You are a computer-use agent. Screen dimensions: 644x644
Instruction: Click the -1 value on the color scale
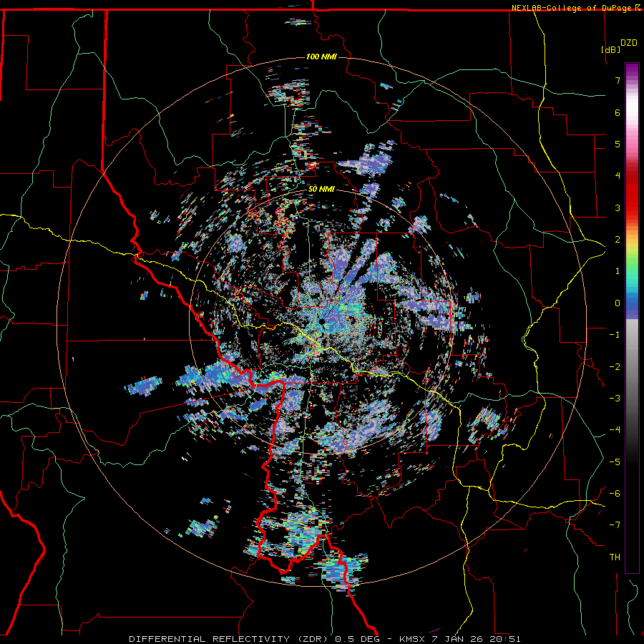(x=615, y=335)
